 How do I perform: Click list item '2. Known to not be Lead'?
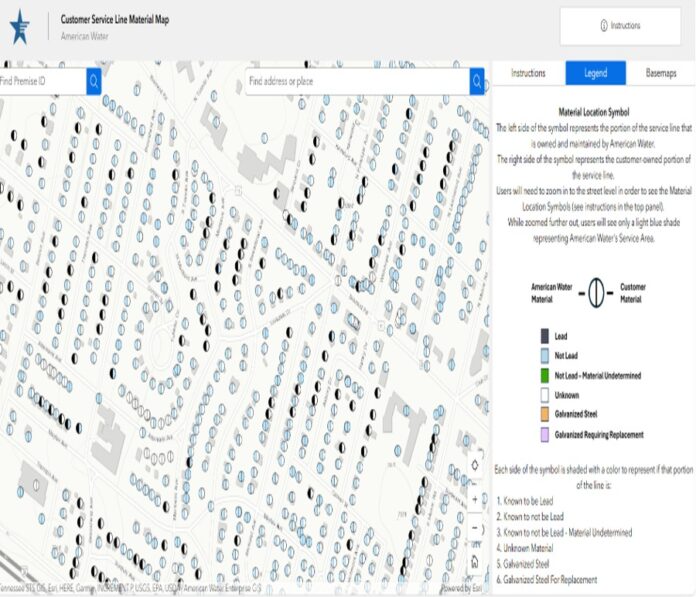[530, 517]
